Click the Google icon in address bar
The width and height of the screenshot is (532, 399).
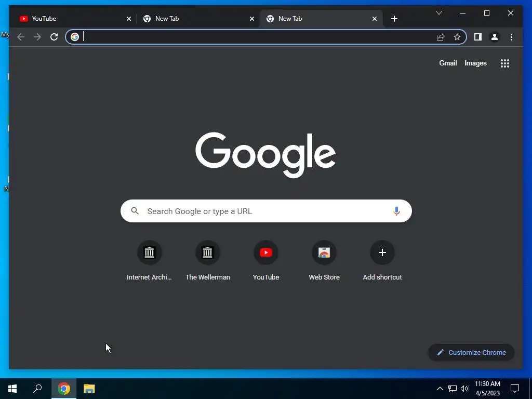pos(75,37)
